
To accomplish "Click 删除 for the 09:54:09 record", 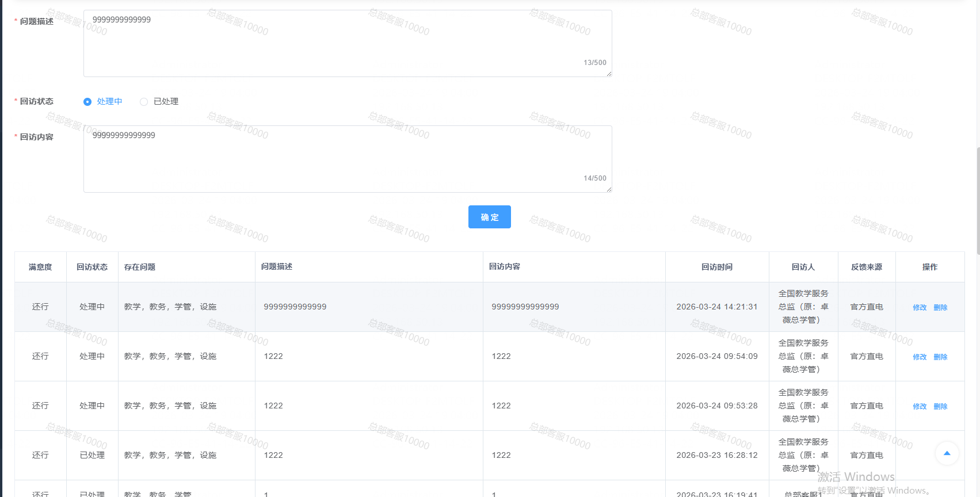I will (x=940, y=357).
